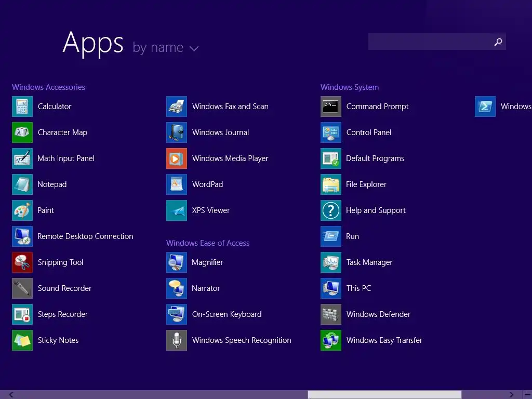Click the scrollbar left arrow
The width and height of the screenshot is (532, 399).
11,395
